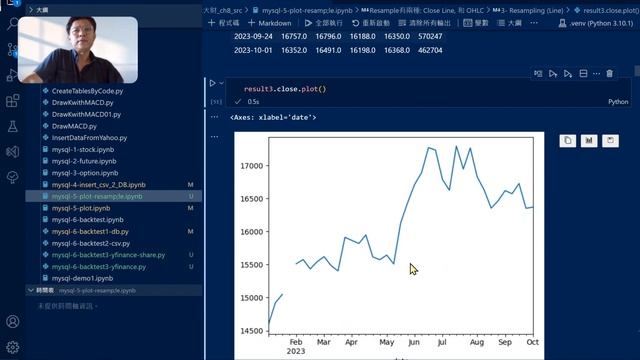Add a new Markdown cell
Screen dimensions: 640x360
pyautogui.click(x=269, y=23)
